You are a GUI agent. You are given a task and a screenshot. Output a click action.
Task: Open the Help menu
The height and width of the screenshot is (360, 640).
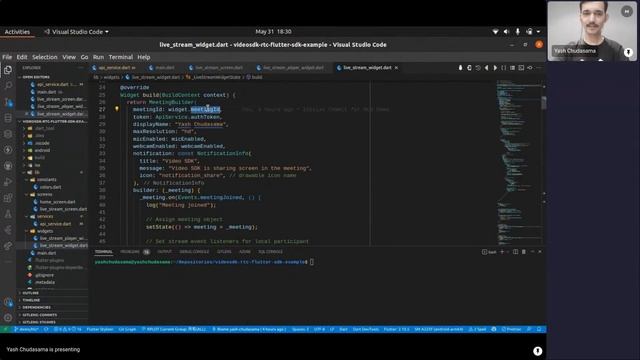pyautogui.click(x=144, y=57)
